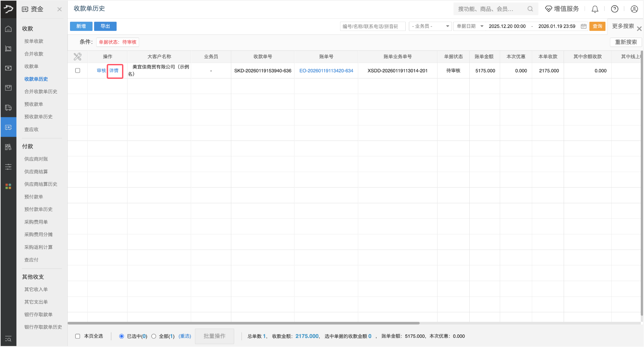This screenshot has width=644, height=347.
Task: Open the colorful apps grid icon
Action: pos(8,187)
